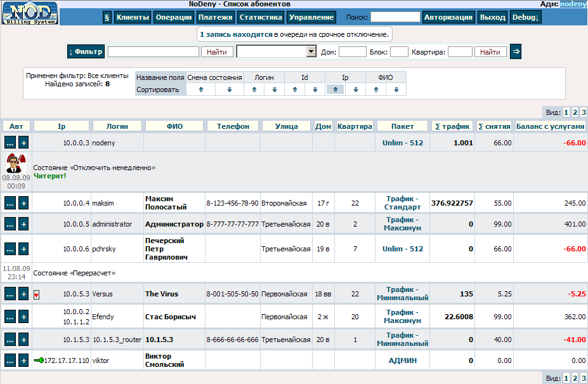Sort Смена состояния ascending arrow
The height and width of the screenshot is (384, 588).
tap(201, 89)
